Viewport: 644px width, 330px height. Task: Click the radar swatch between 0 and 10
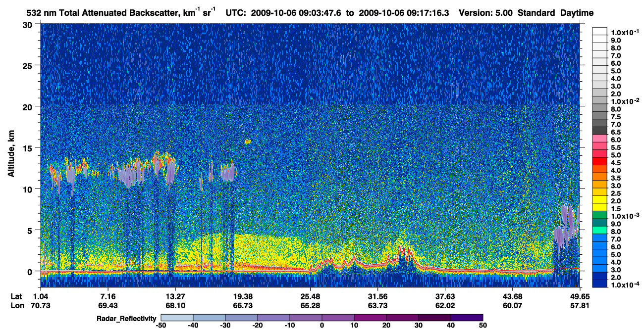[x=338, y=318]
